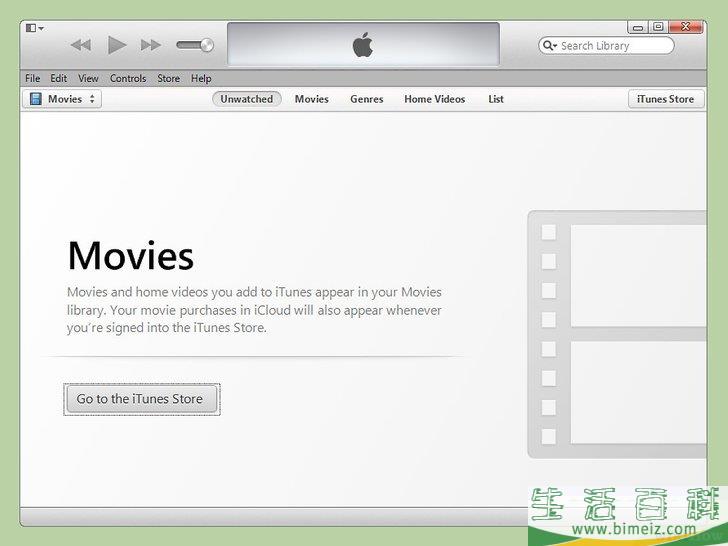Click the Go to the iTunes Store button
Screen dimensions: 728x546
pyautogui.click(x=142, y=399)
